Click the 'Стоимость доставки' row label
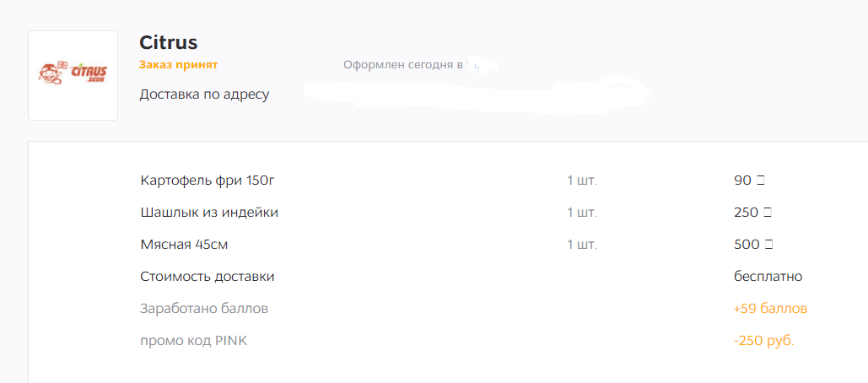Viewport: 868px width, 383px height. (208, 277)
